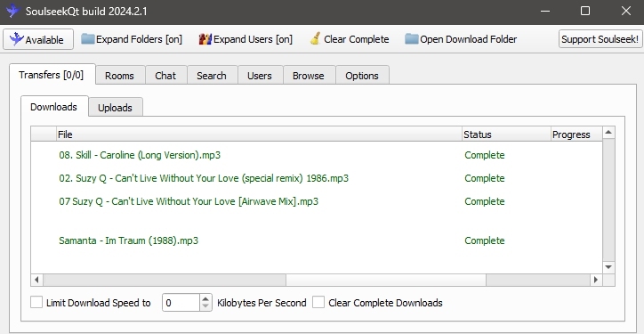644x334 pixels.
Task: Sort by the File column header
Action: pyautogui.click(x=259, y=134)
